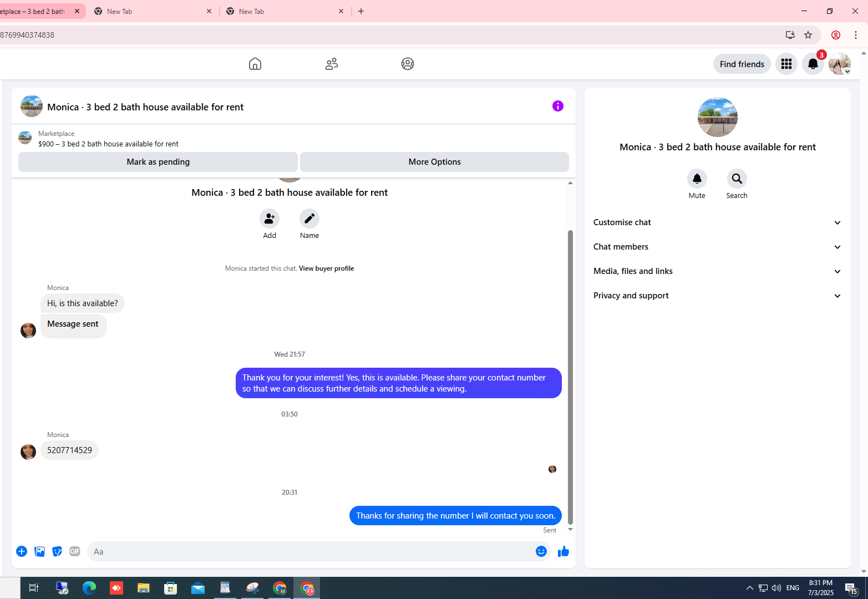Click Mark as pending button
Screen dimensions: 868x599
point(158,162)
